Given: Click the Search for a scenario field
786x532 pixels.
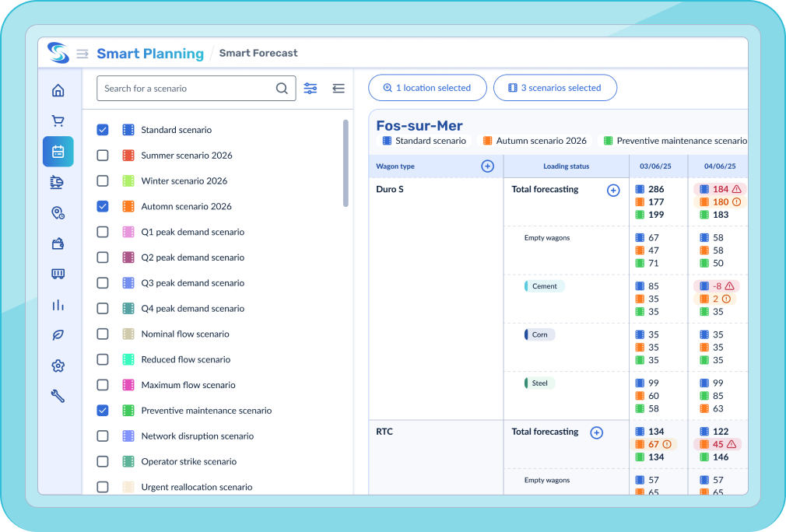Looking at the screenshot, I should point(196,89).
